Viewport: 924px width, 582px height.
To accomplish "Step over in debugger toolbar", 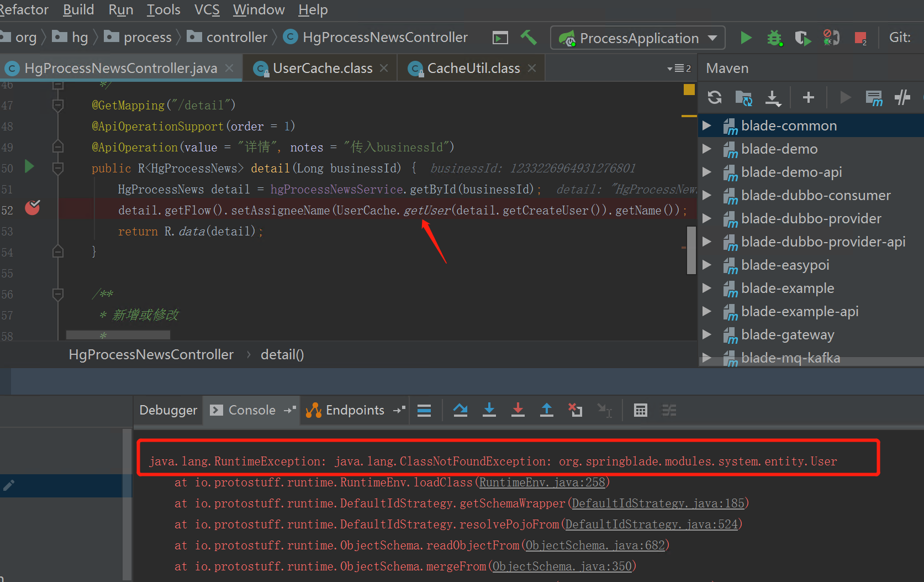I will point(460,410).
